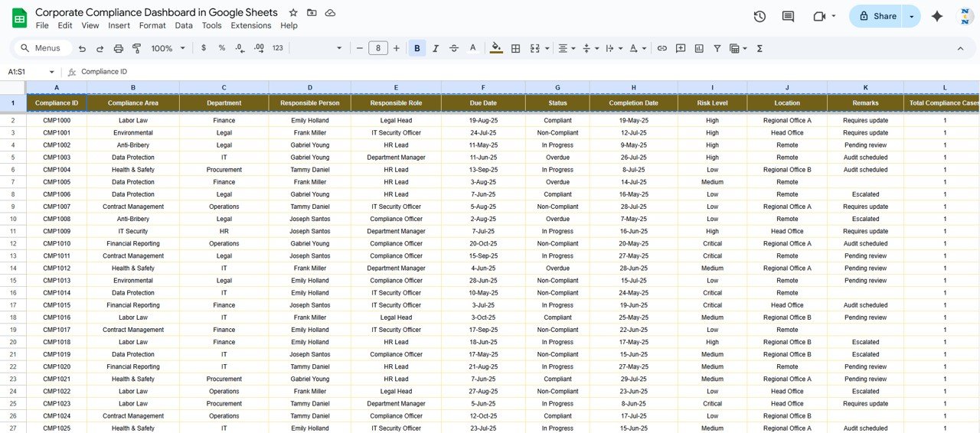The width and height of the screenshot is (980, 433).
Task: Click the insert link icon
Action: (662, 48)
